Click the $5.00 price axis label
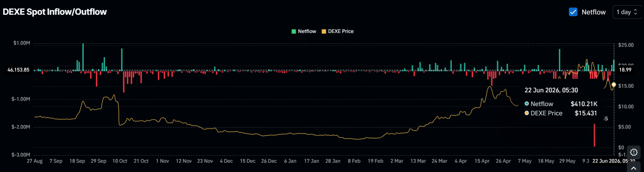The image size is (644, 172). click(x=624, y=127)
